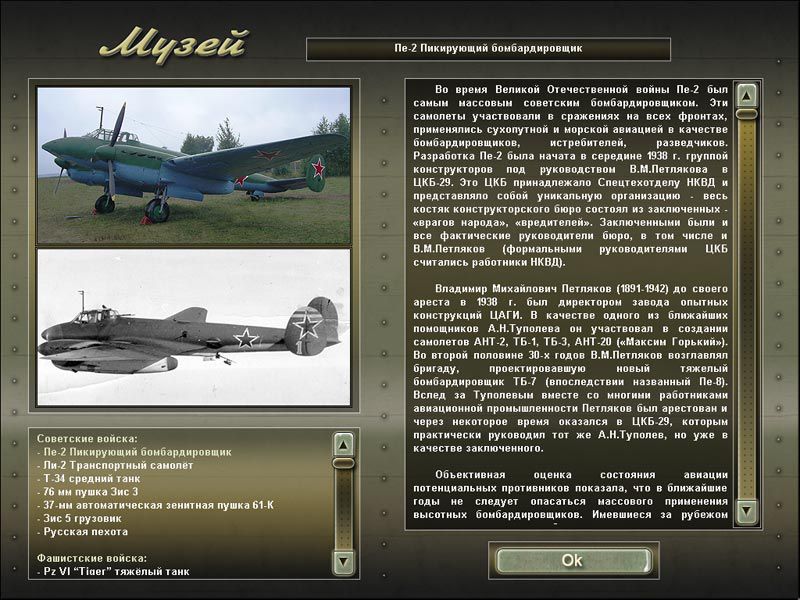The image size is (800, 600).
Task: Click the up arrow of the article scrollbar
Action: coord(746,95)
